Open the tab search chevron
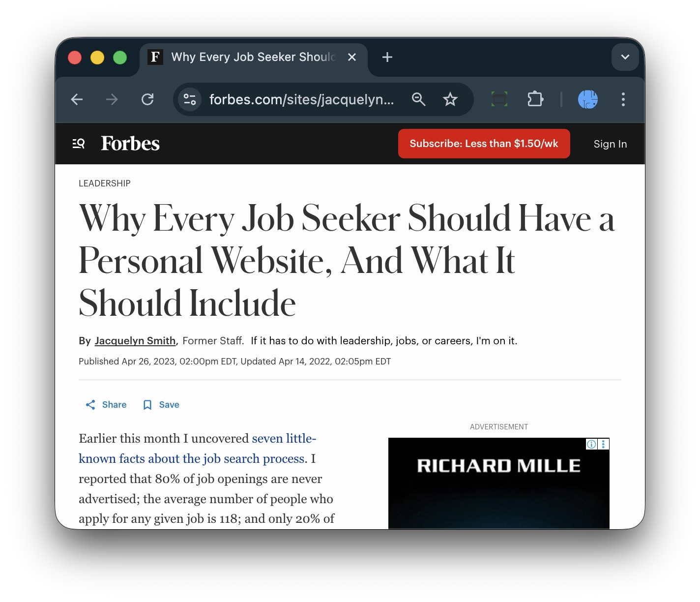The width and height of the screenshot is (700, 602). point(625,57)
